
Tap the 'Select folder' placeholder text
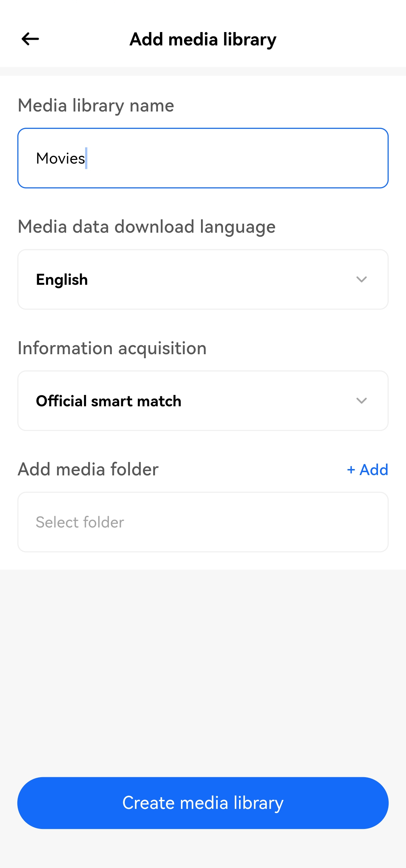(x=80, y=522)
